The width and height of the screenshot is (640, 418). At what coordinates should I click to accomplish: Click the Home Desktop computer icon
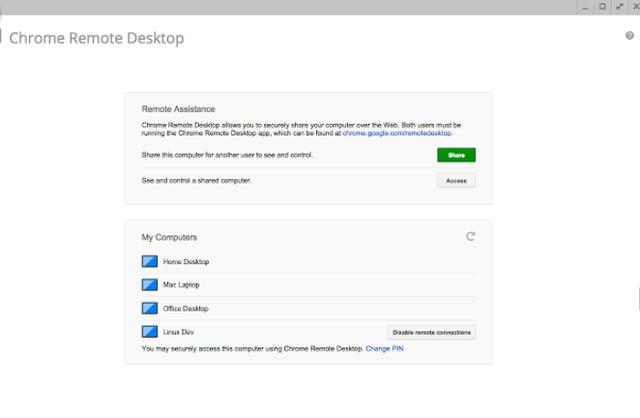coord(149,261)
